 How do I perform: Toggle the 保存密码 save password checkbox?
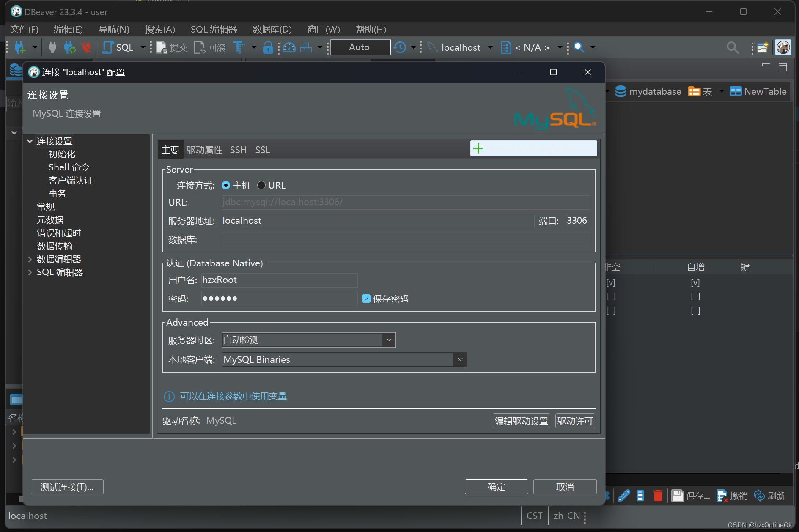pos(366,299)
